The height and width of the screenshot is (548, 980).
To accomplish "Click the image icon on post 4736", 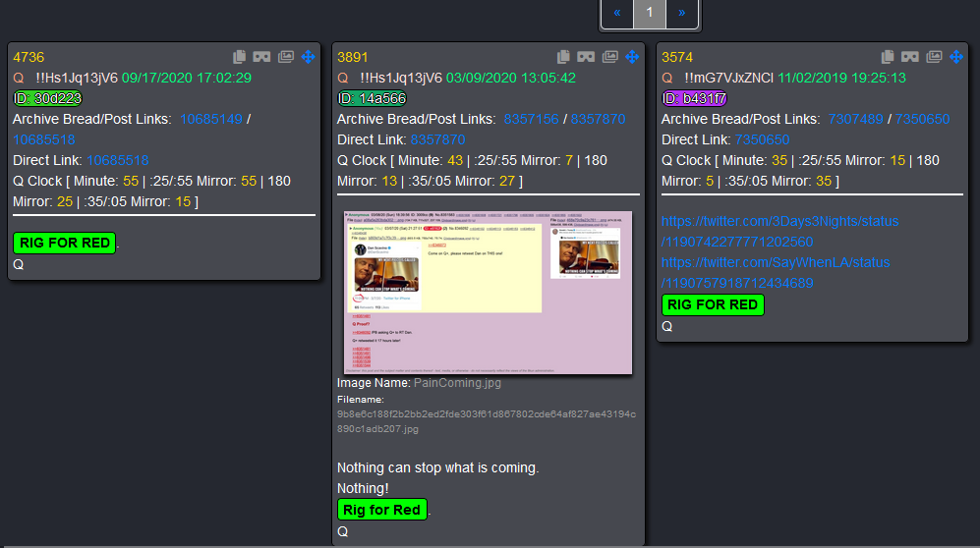I will (x=286, y=57).
